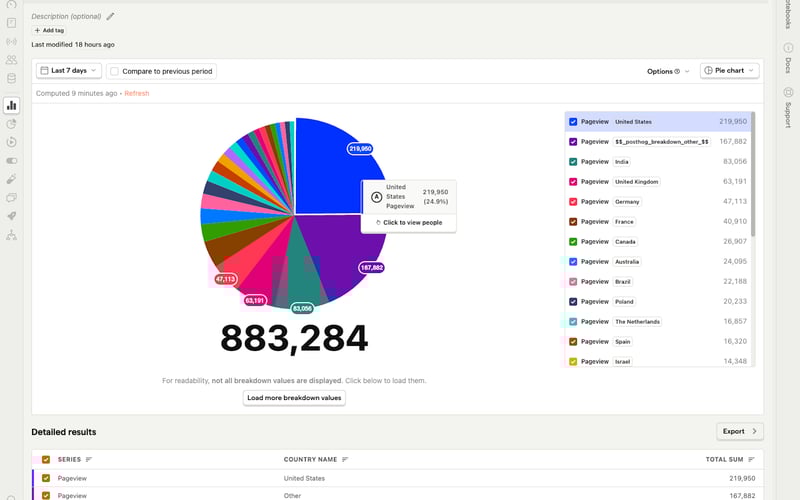Open the Session replay sidebar icon
This screenshot has height=500, width=800.
click(11, 142)
